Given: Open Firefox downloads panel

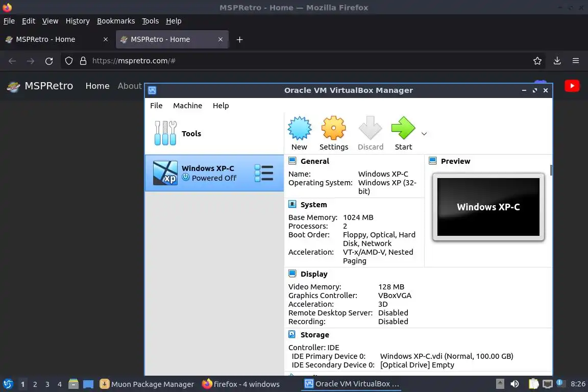Looking at the screenshot, I should click(557, 61).
